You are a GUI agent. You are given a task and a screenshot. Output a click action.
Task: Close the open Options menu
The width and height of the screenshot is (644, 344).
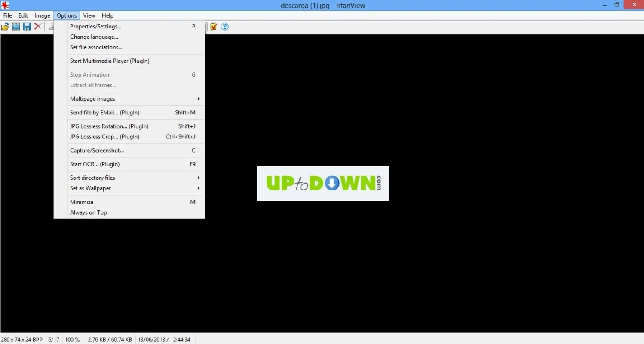tap(67, 15)
